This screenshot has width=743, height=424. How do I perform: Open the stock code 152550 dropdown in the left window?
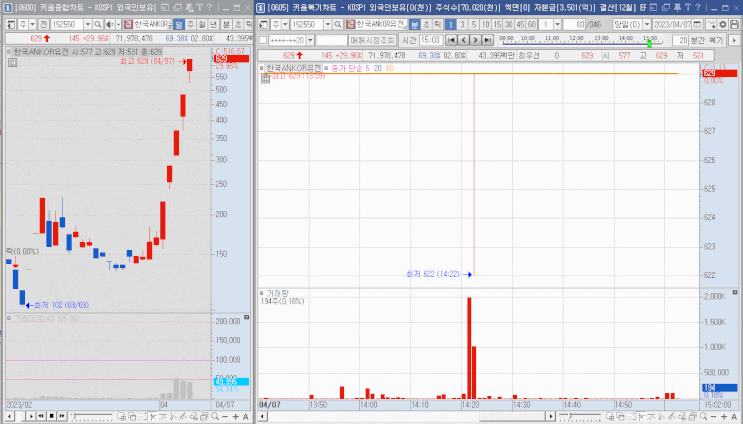point(88,24)
